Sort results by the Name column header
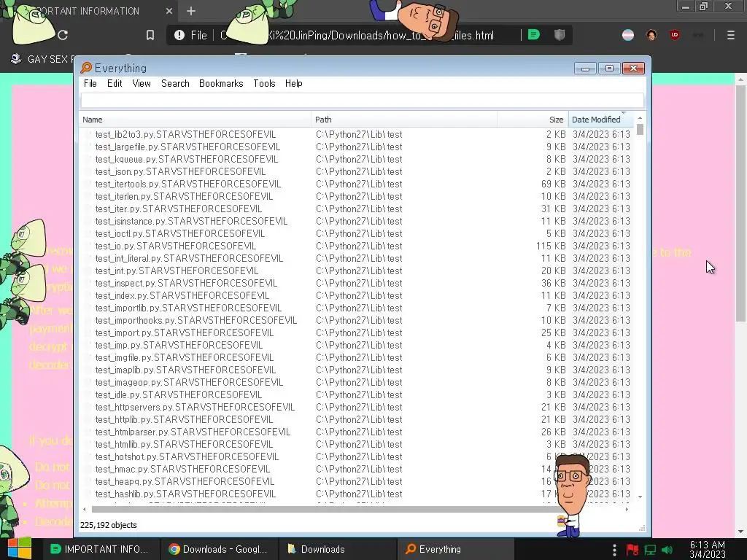The width and height of the screenshot is (747, 560). click(x=195, y=120)
